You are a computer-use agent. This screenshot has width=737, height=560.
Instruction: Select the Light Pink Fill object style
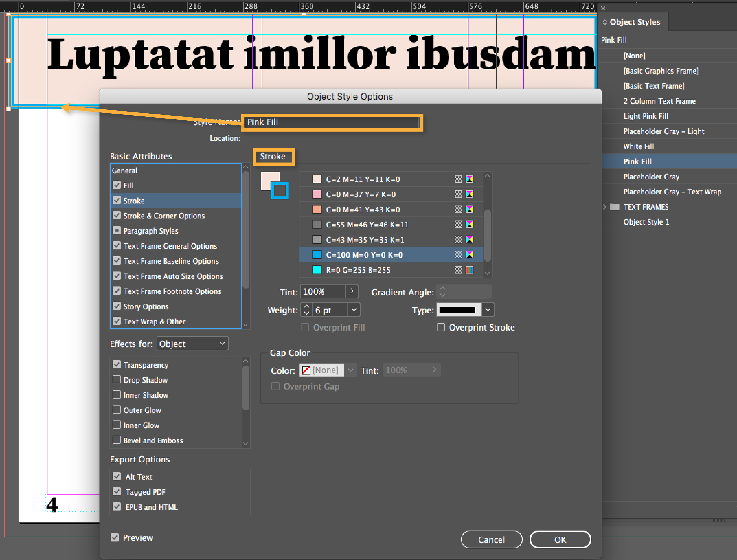tap(646, 116)
